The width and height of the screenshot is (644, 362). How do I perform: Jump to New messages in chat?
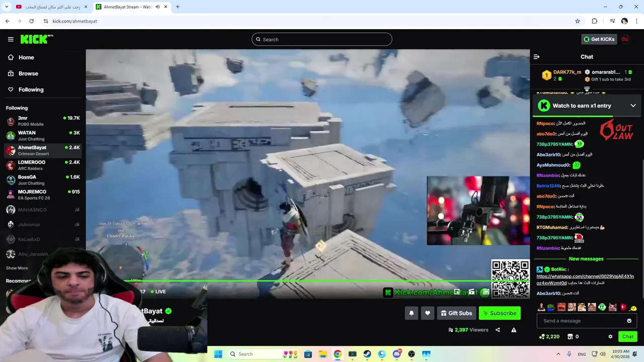[x=586, y=259]
